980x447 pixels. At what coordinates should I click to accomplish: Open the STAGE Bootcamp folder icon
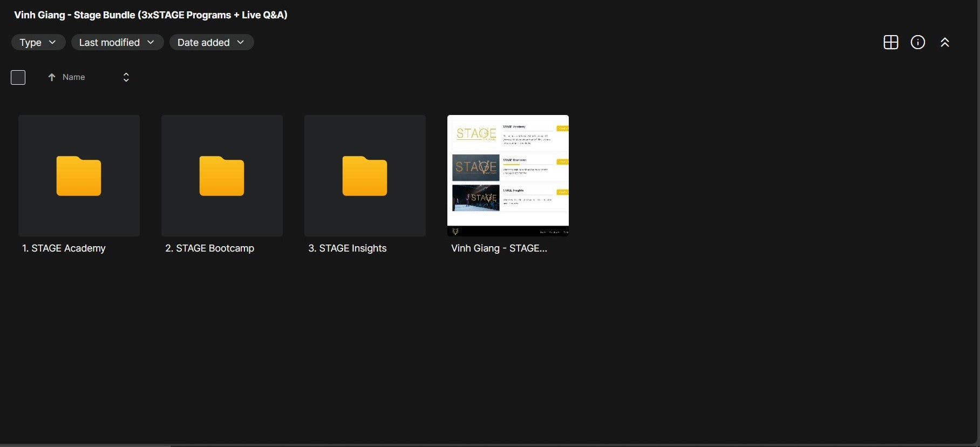(222, 175)
